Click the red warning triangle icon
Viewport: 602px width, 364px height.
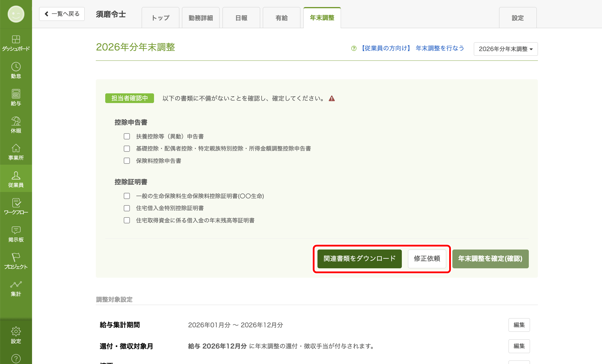point(332,98)
